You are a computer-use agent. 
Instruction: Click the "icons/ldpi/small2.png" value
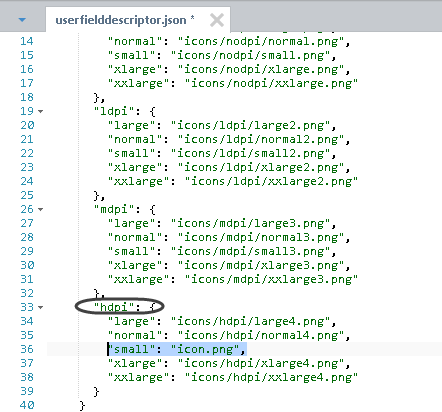(x=250, y=153)
